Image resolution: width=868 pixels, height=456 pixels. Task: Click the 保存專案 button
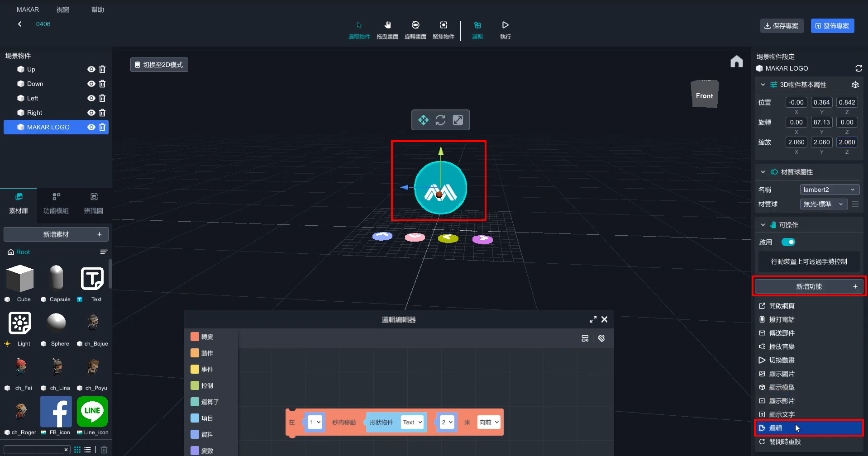782,26
